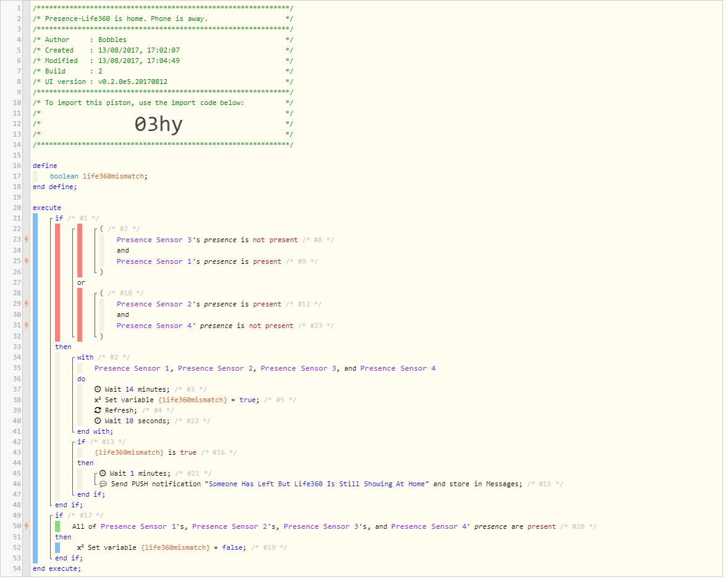
Task: Open condition {life360mismatch} is true
Action: pyautogui.click(x=145, y=452)
